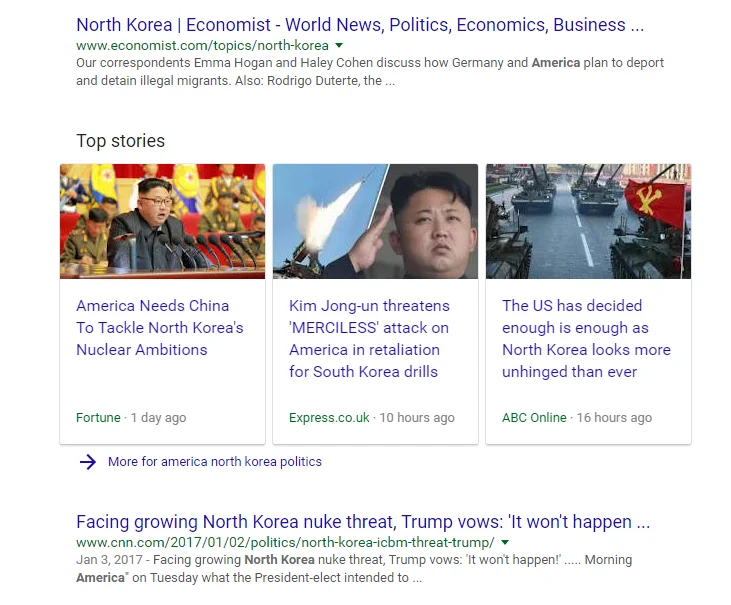Image resolution: width=731 pixels, height=605 pixels.
Task: Open 'More for america north korea politics'
Action: tap(215, 462)
